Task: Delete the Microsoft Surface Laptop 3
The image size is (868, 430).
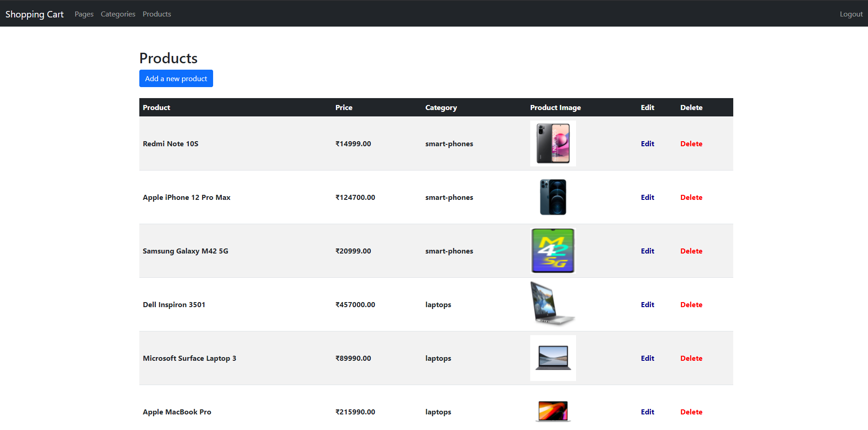Action: coord(691,358)
